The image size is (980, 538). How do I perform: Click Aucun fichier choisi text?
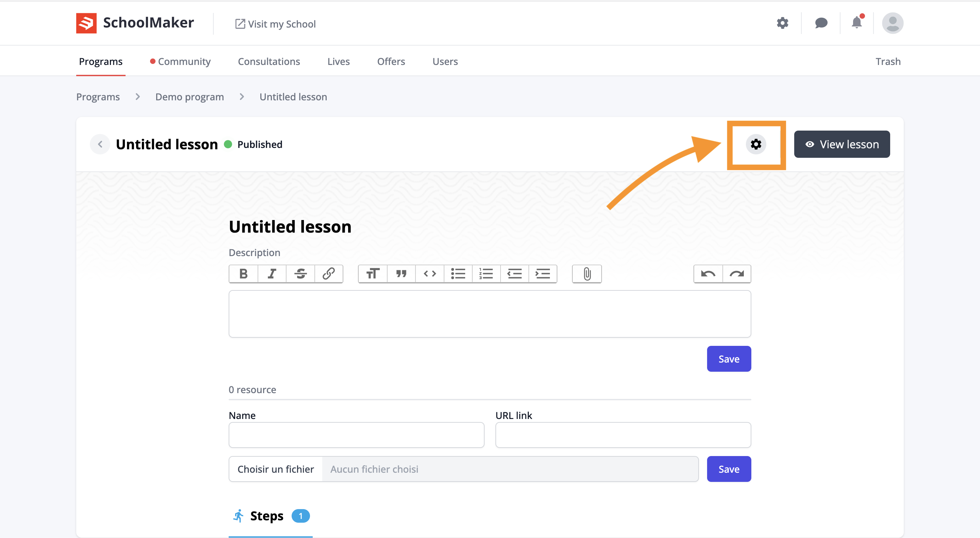(374, 469)
